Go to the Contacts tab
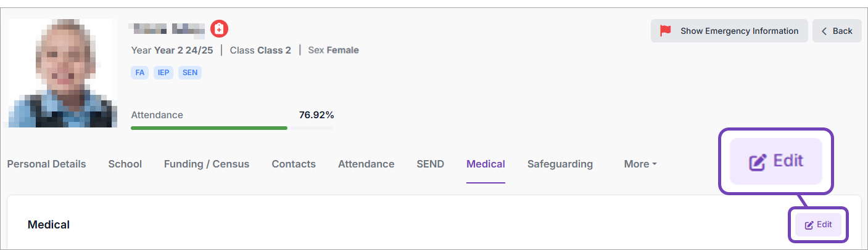 click(x=294, y=164)
